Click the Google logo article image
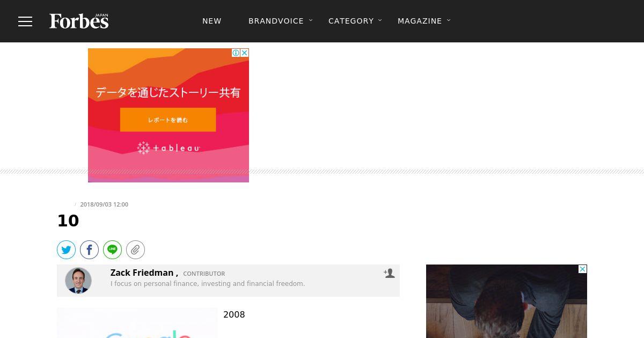The image size is (644, 338). 137,323
